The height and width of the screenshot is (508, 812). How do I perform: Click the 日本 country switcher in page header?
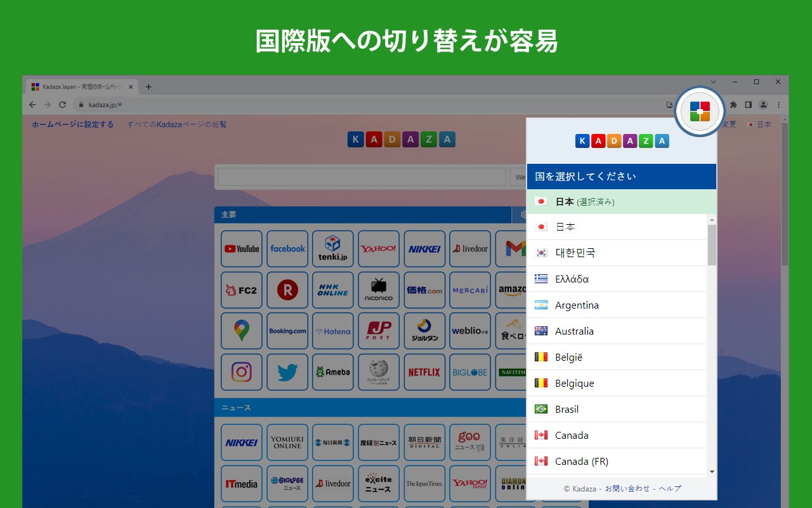[759, 124]
